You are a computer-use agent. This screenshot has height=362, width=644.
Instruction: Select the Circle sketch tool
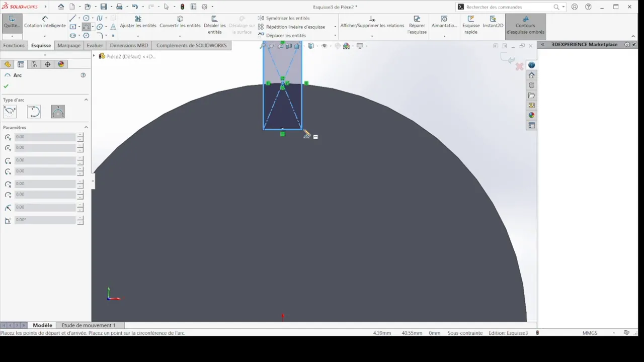86,18
